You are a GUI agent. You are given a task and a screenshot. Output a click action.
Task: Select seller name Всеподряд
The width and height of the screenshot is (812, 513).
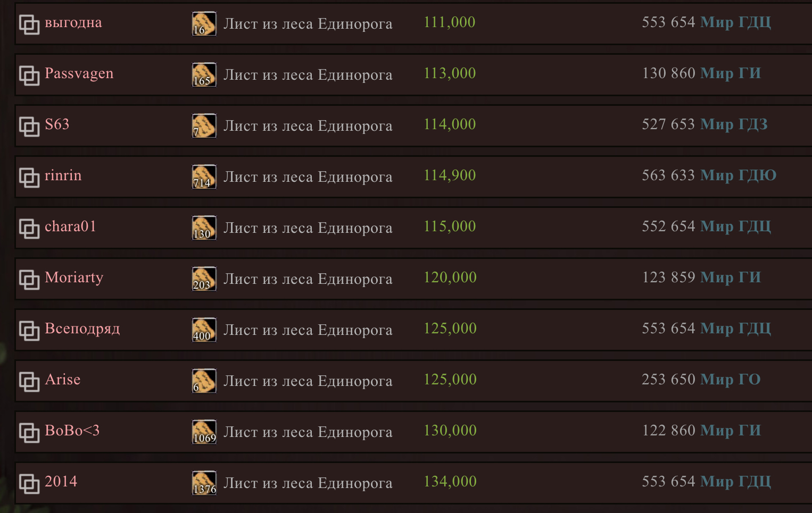[82, 329]
